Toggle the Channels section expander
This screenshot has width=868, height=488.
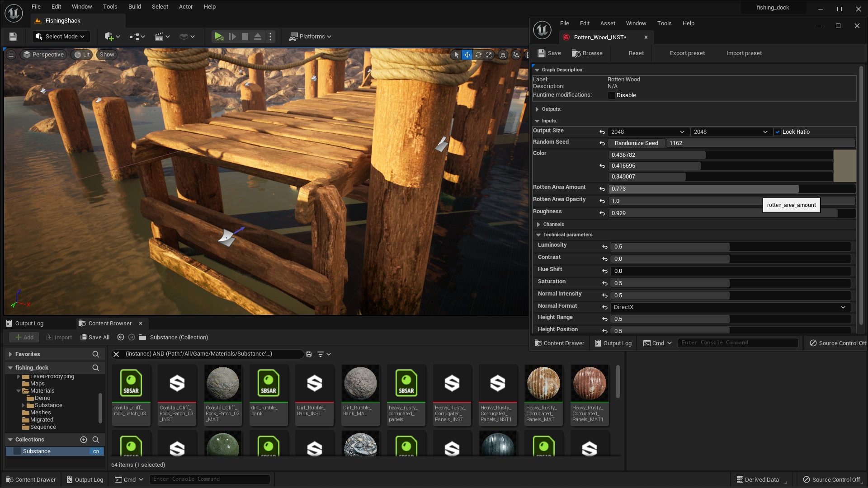point(538,224)
